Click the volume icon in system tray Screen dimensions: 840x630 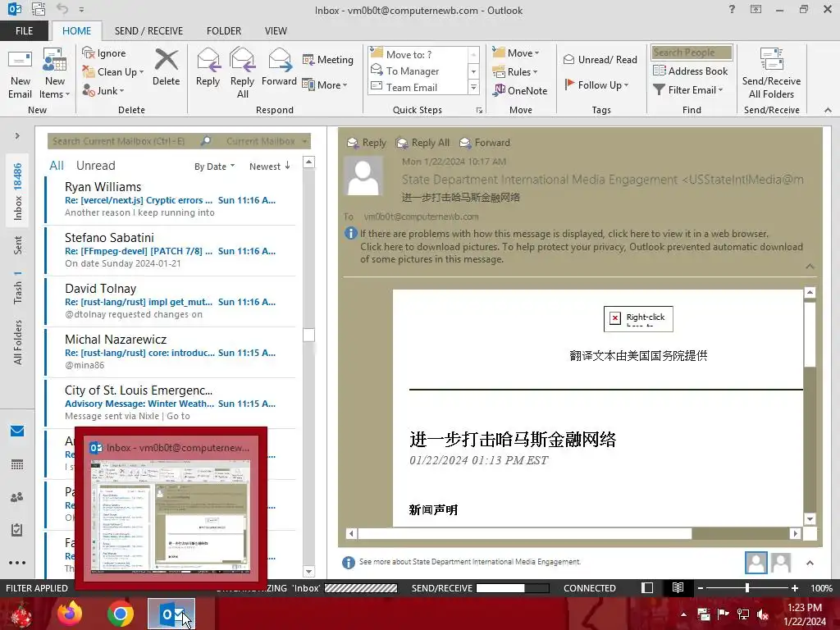[763, 614]
